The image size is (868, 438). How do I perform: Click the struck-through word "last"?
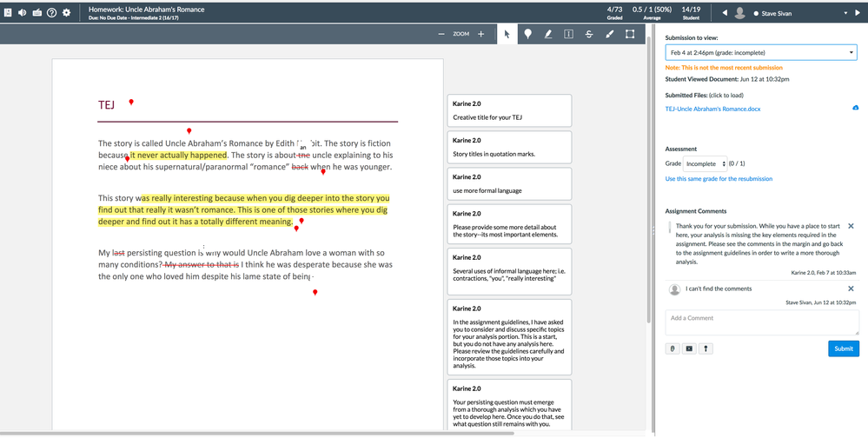118,253
